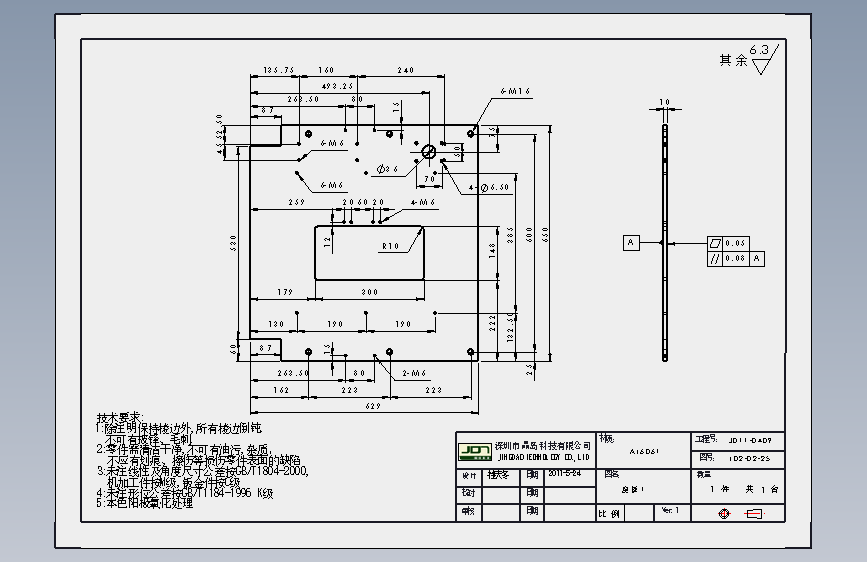
Task: Click the 4-M6 thread callout
Action: [423, 202]
